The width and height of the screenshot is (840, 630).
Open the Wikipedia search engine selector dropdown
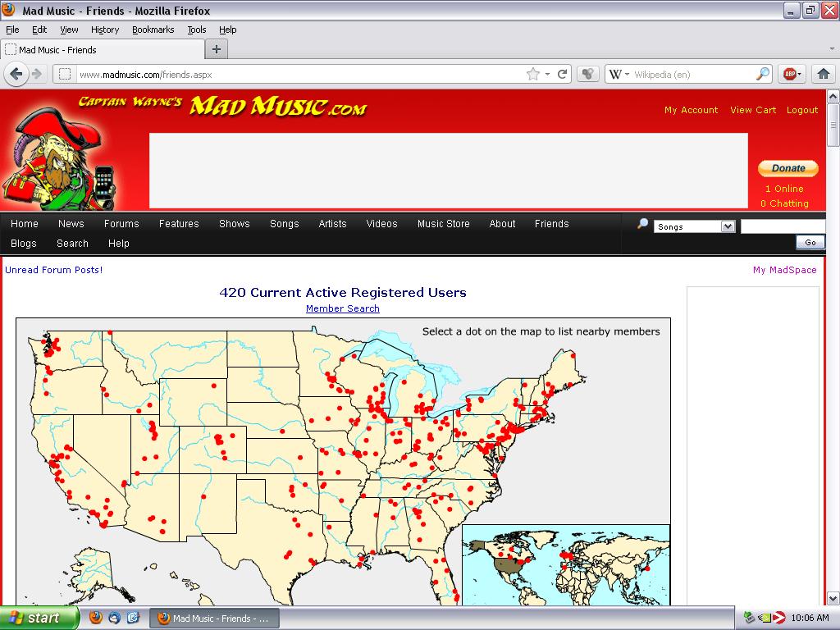point(619,74)
